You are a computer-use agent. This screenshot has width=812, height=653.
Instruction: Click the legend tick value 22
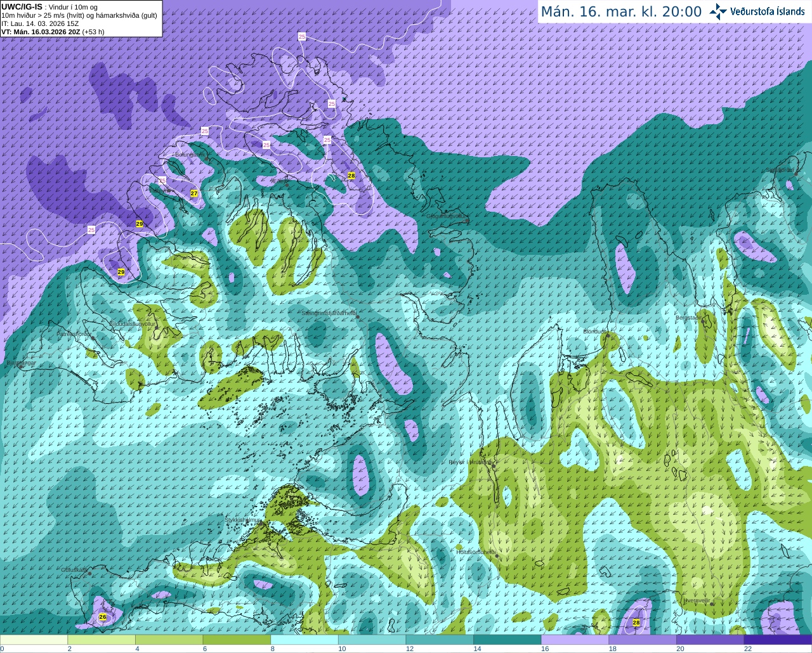click(748, 649)
